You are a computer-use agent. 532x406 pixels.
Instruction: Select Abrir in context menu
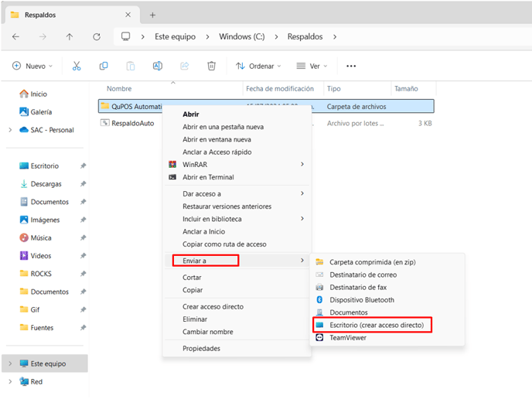(191, 114)
